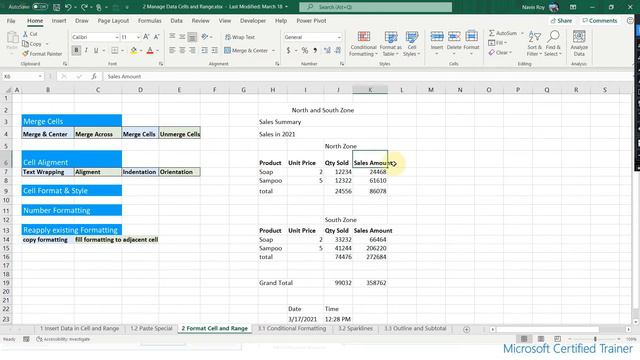Click the New Sheet plus button

tap(467, 329)
